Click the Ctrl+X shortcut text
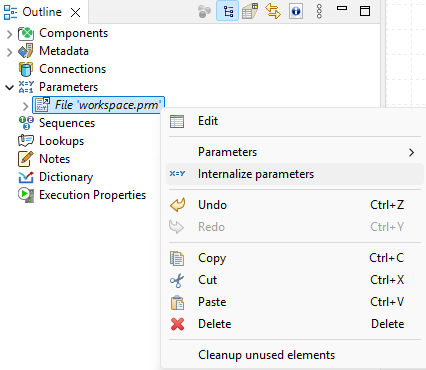Screen dimensions: 426x370 [x=387, y=280]
